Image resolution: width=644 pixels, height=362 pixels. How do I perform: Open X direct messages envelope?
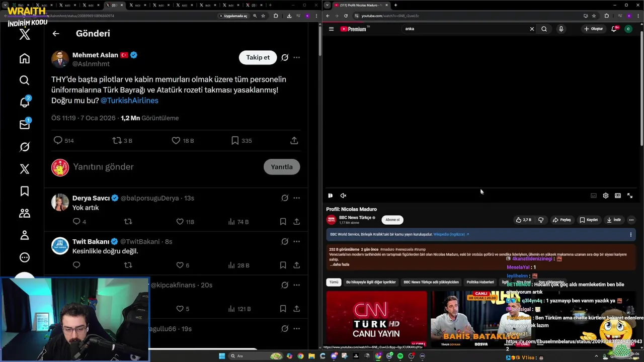coord(24,124)
